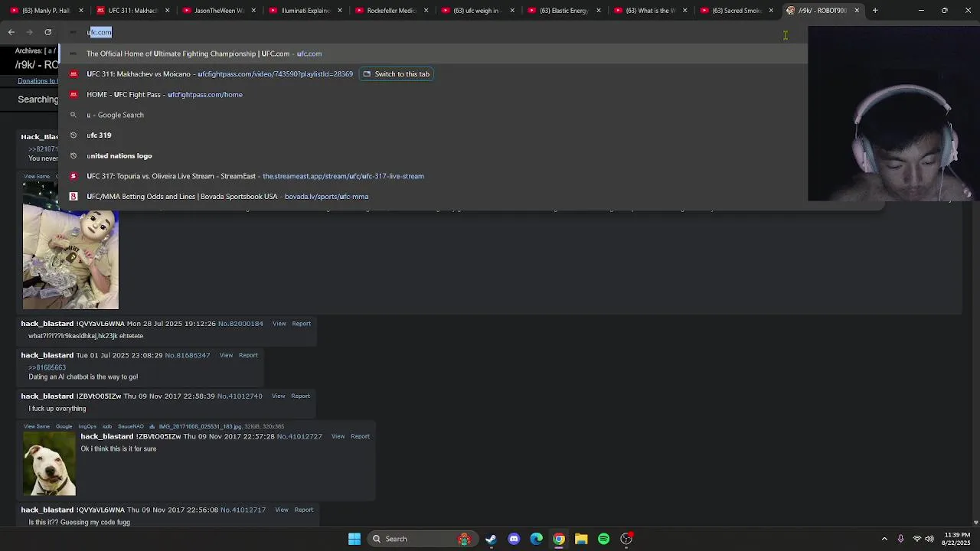This screenshot has width=980, height=551.
Task: Close the Illuminati Explained tab
Action: (340, 11)
